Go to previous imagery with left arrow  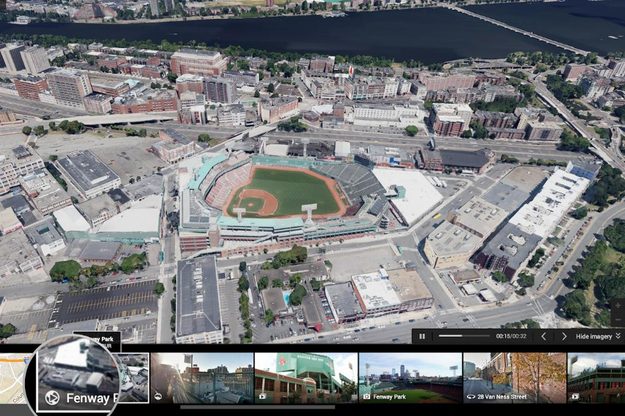click(x=543, y=336)
